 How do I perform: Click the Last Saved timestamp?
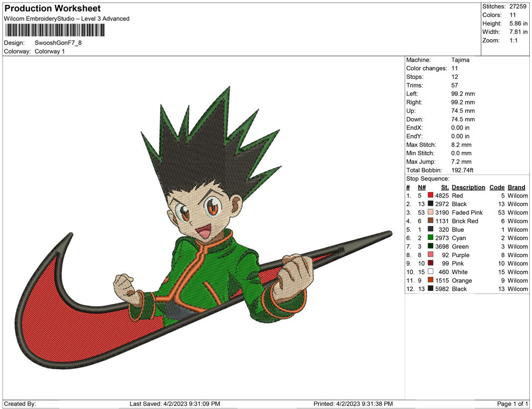tap(175, 404)
